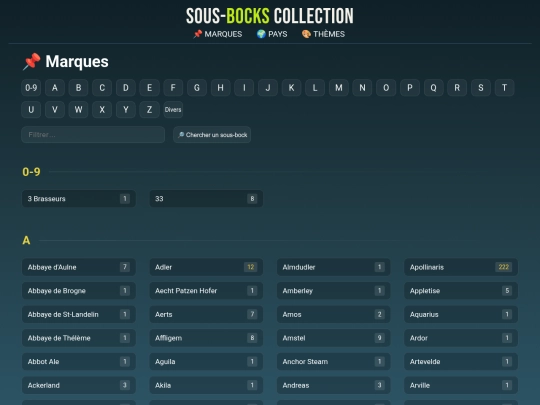This screenshot has width=540, height=405.
Task: Select letter C filter button
Action: (x=102, y=88)
